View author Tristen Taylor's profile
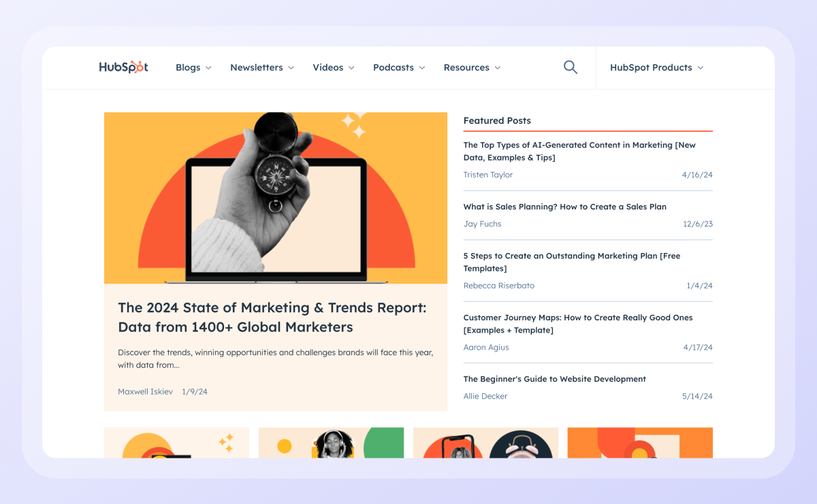This screenshot has width=817, height=504. coord(488,175)
